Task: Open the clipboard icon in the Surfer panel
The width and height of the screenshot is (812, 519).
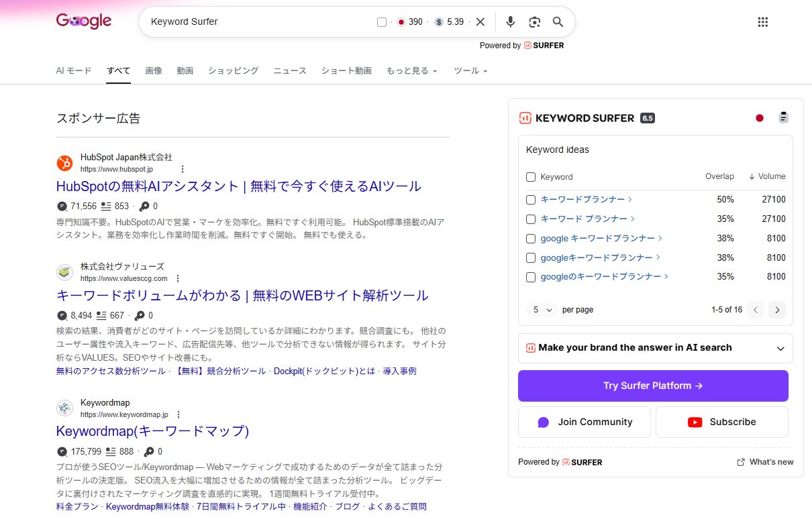Action: tap(783, 117)
